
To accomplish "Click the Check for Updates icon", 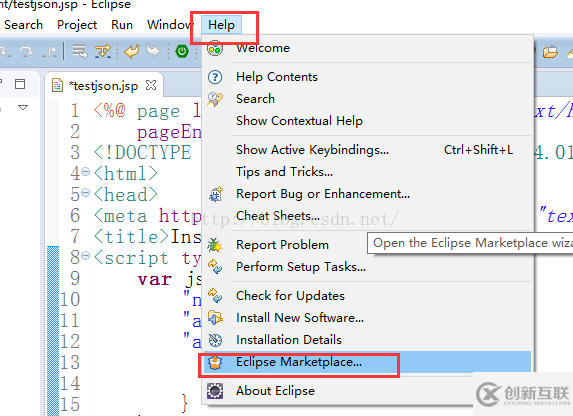I will (215, 296).
